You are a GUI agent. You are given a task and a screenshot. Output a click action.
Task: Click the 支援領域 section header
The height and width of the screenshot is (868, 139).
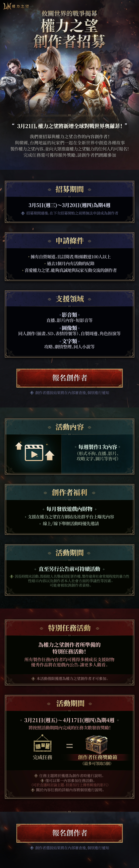click(x=69, y=298)
